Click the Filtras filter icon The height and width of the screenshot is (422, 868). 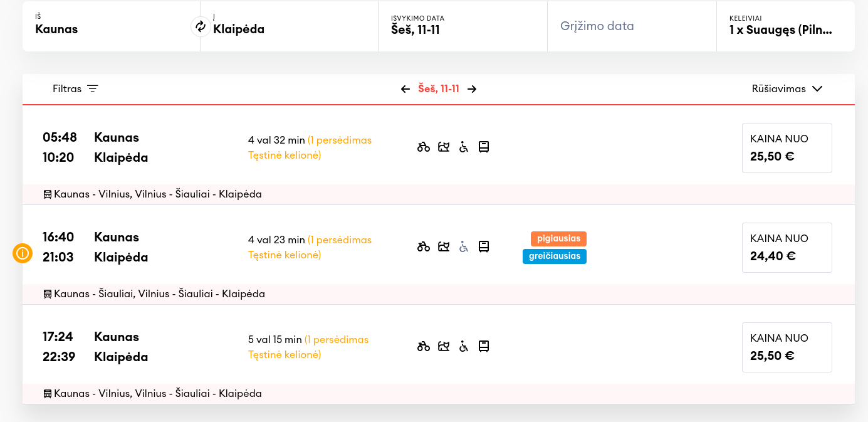coord(93,89)
